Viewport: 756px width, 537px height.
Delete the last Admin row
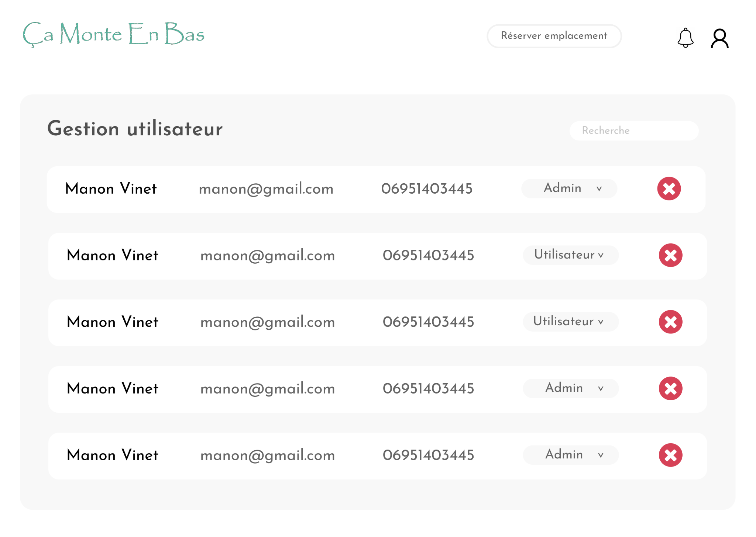point(670,455)
